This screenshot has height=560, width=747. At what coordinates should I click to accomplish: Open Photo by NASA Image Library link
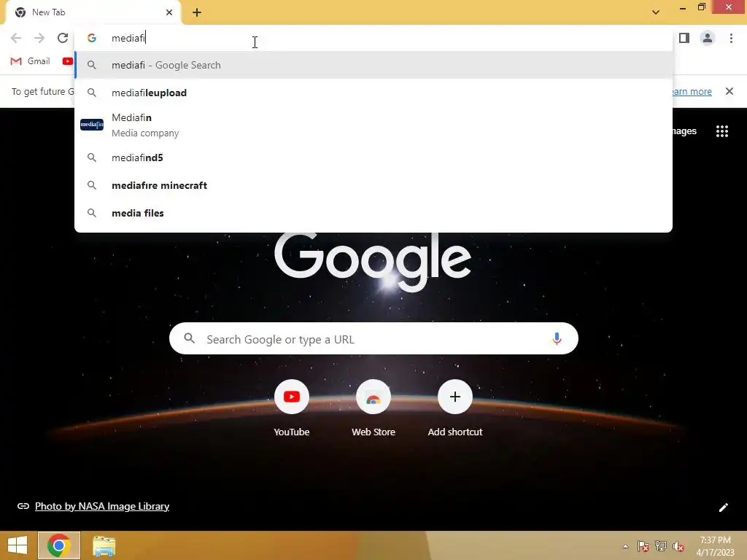[102, 506]
